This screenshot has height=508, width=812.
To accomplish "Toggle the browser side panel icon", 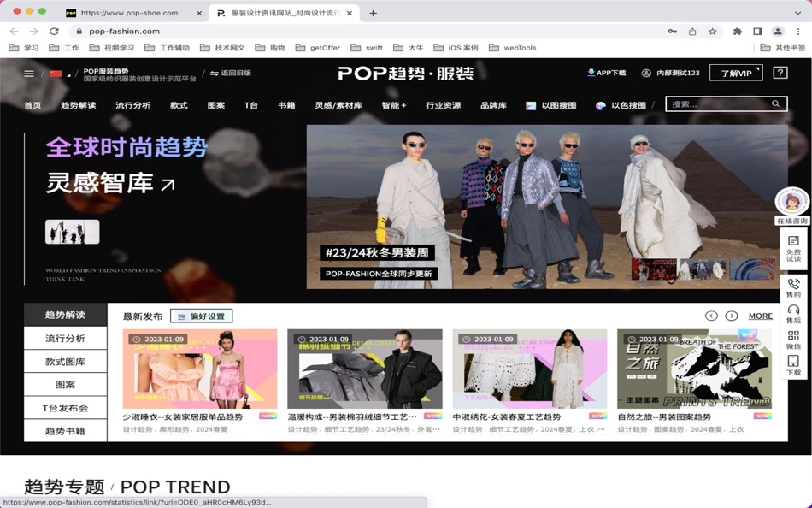I will pos(757,31).
